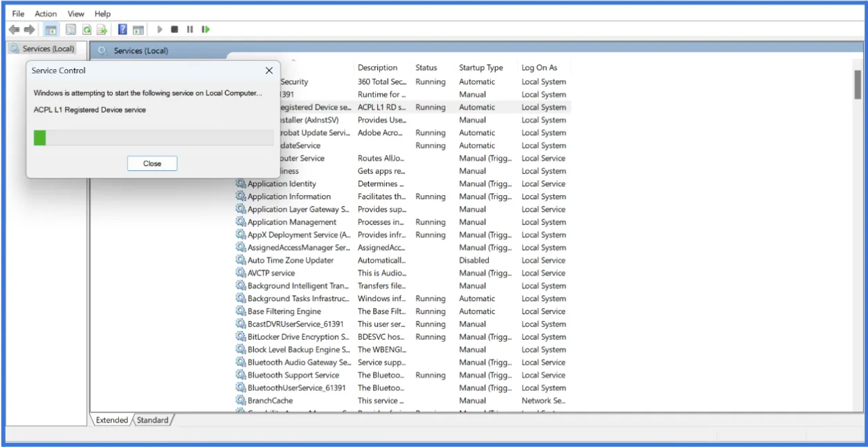Click the 'ACPL L1 RD s...' description cell

tap(382, 107)
